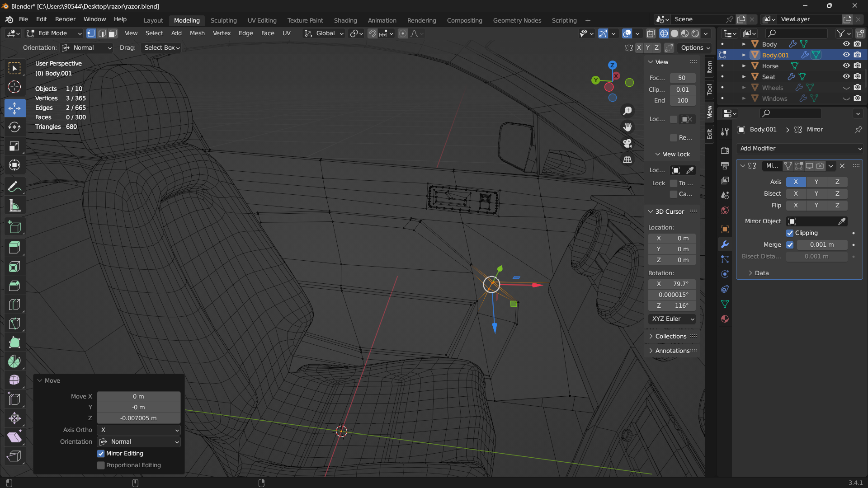868x488 pixels.
Task: Expand the Collections panel
Action: pos(670,336)
